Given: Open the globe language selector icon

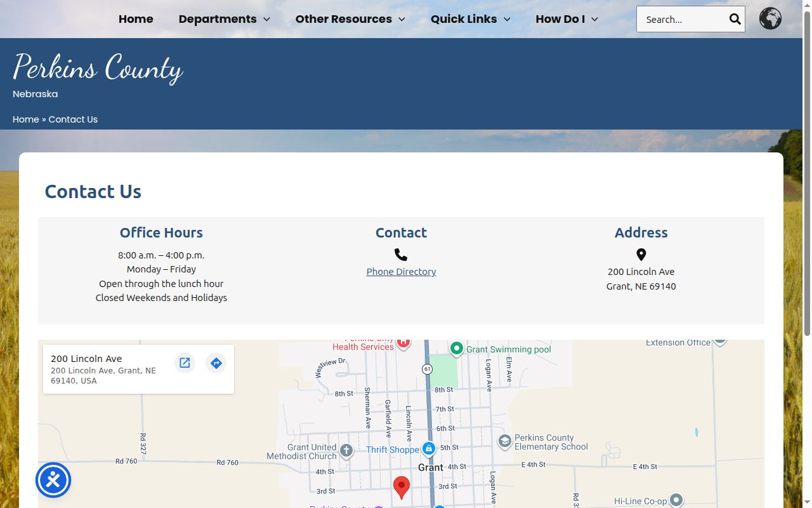Looking at the screenshot, I should [x=770, y=19].
